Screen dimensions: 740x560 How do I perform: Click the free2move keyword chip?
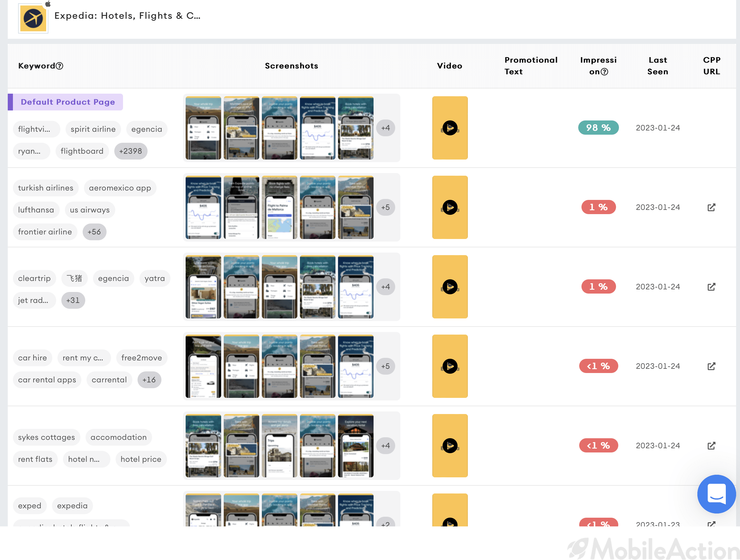click(141, 358)
